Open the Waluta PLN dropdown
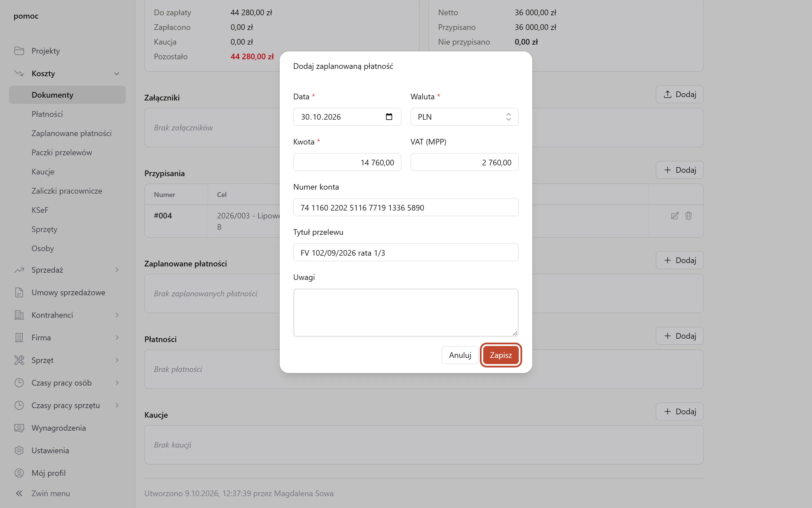 tap(464, 117)
